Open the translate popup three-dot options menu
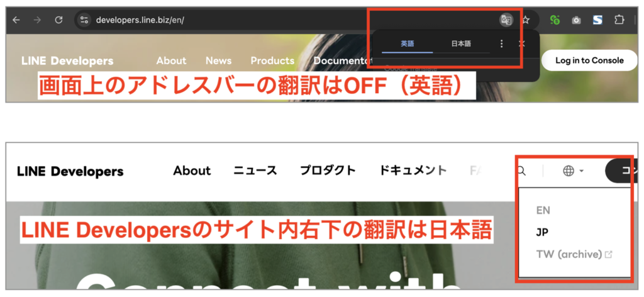 click(501, 44)
